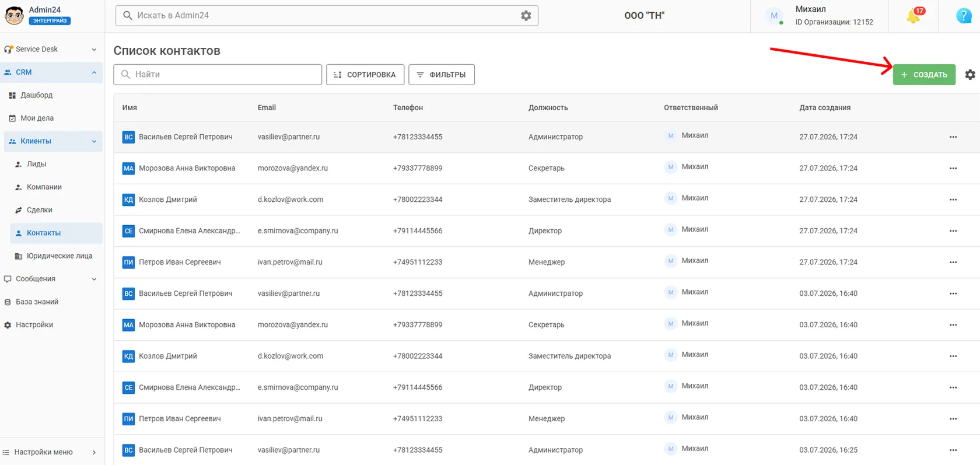Open actions menu for Петров Иван 27.07.2026 row
This screenshot has height=465, width=980.
(x=953, y=263)
